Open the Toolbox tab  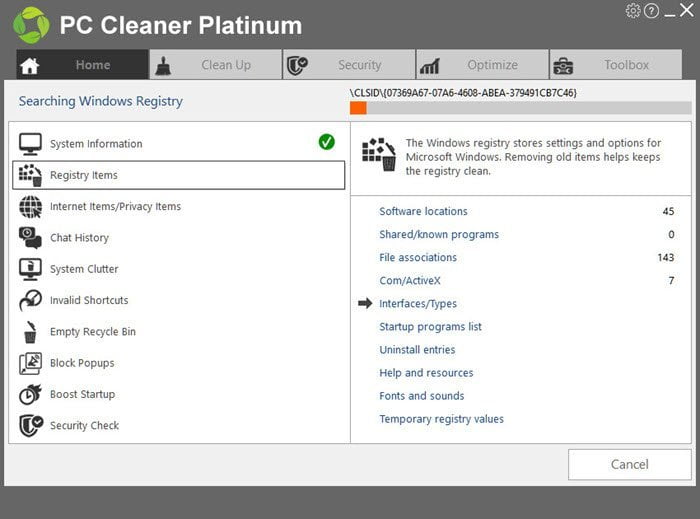pos(616,65)
